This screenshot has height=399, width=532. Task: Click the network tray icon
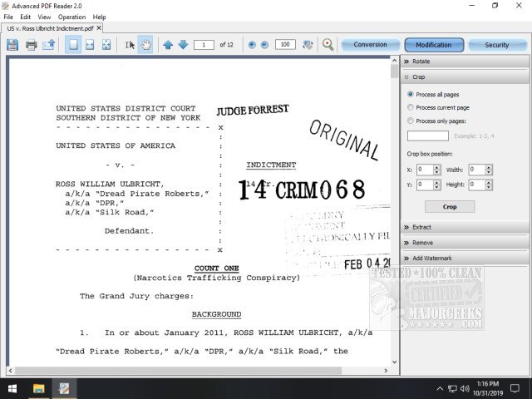452,388
